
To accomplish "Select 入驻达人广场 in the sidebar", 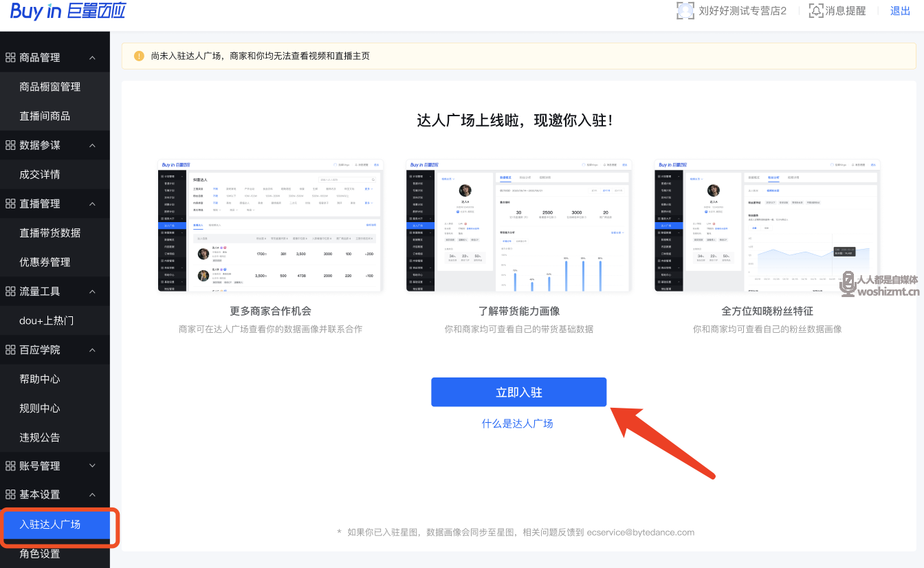I will (55, 525).
